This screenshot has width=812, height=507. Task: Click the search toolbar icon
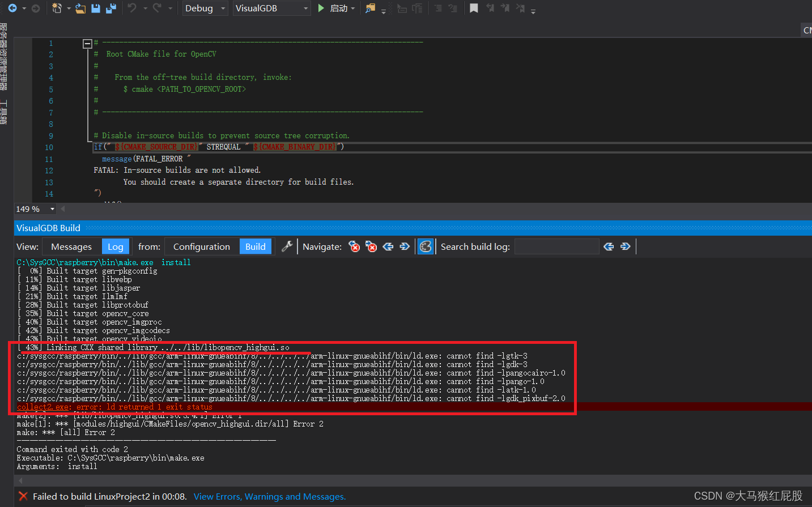tap(370, 8)
